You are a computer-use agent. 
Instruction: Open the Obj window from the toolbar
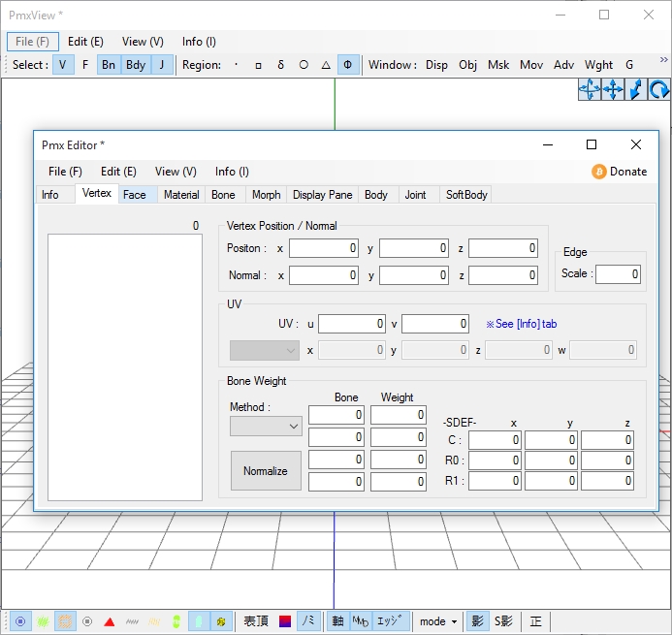[467, 65]
